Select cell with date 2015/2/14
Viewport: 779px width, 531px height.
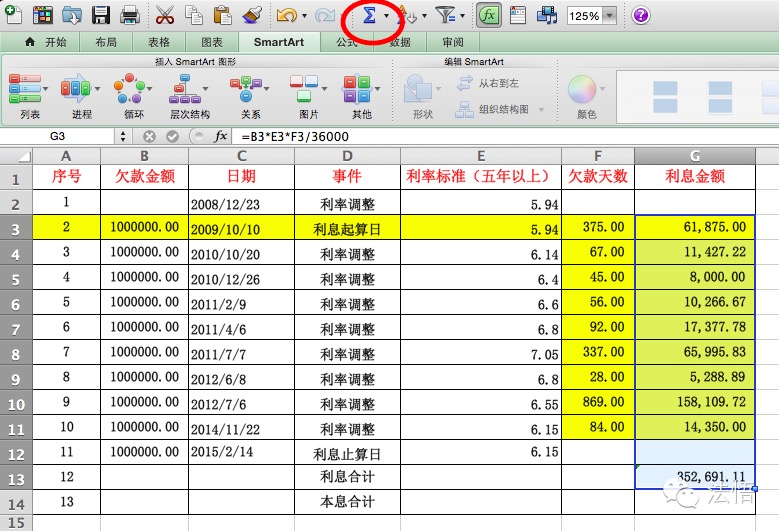coord(241,453)
